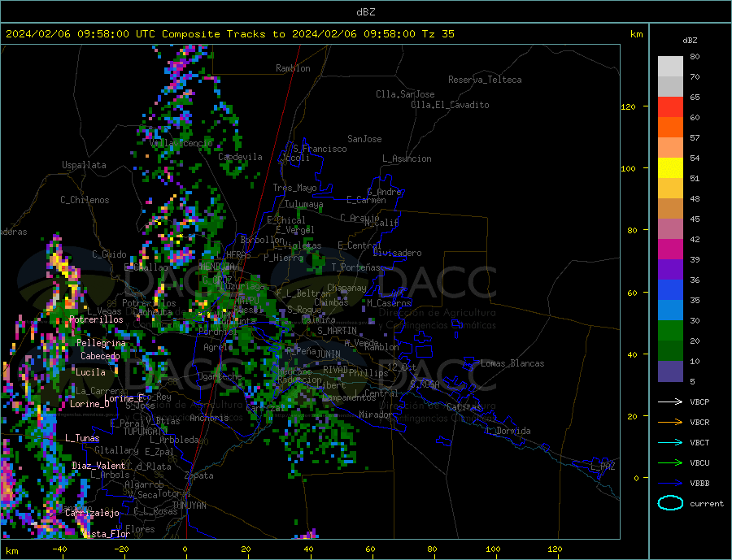Click the S_ROSA place label

point(425,384)
